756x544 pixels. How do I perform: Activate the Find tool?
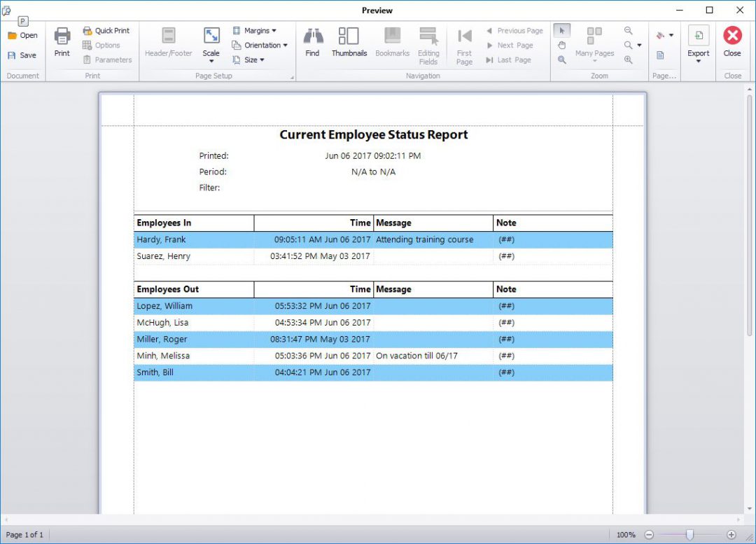coord(312,42)
